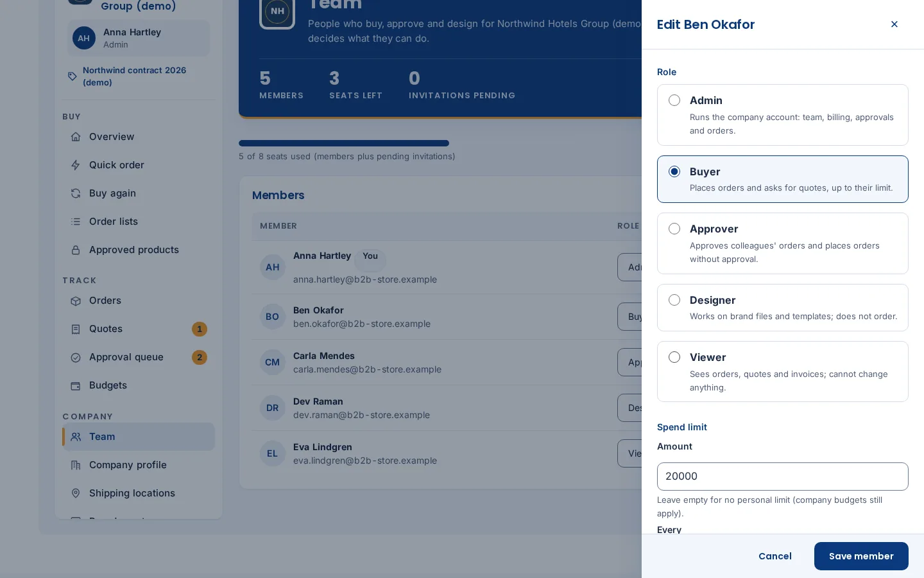Navigate to Approved products

(x=139, y=250)
